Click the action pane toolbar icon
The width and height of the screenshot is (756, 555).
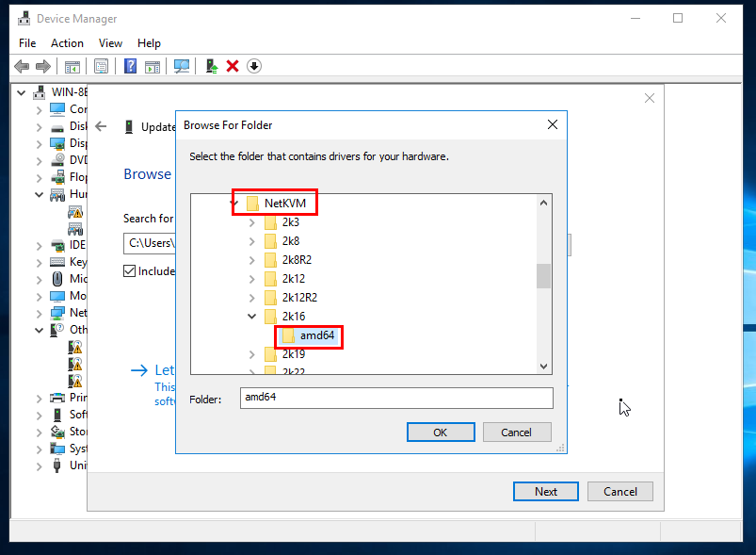153,67
